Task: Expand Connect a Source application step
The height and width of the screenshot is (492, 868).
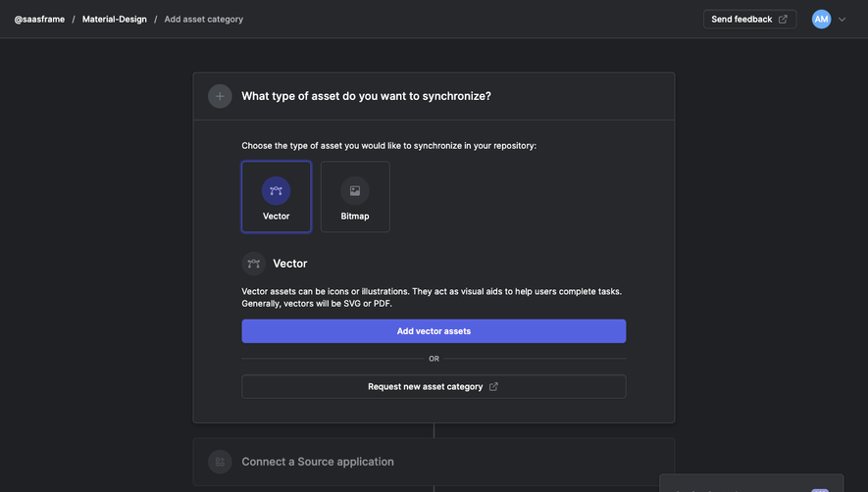Action: coord(434,463)
